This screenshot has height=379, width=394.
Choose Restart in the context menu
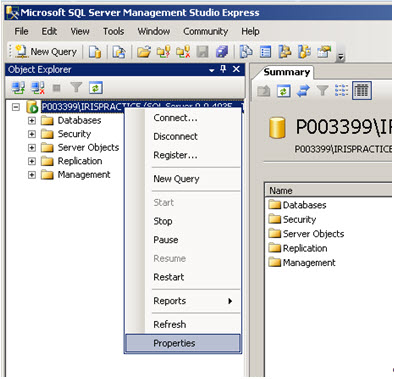coord(183,277)
